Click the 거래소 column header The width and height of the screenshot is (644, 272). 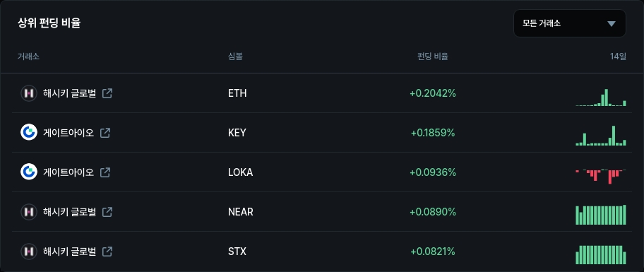pos(28,57)
